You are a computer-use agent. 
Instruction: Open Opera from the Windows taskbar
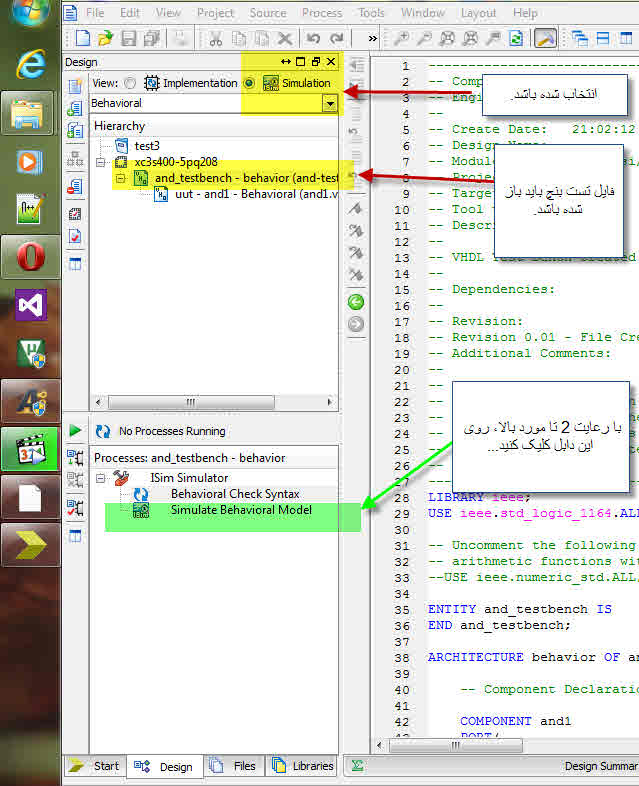point(31,257)
